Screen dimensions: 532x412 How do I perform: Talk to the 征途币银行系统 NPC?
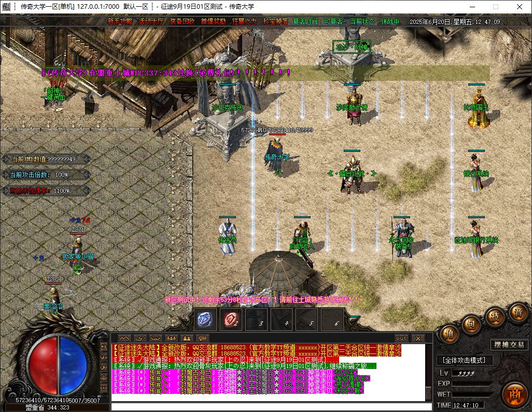point(476,239)
